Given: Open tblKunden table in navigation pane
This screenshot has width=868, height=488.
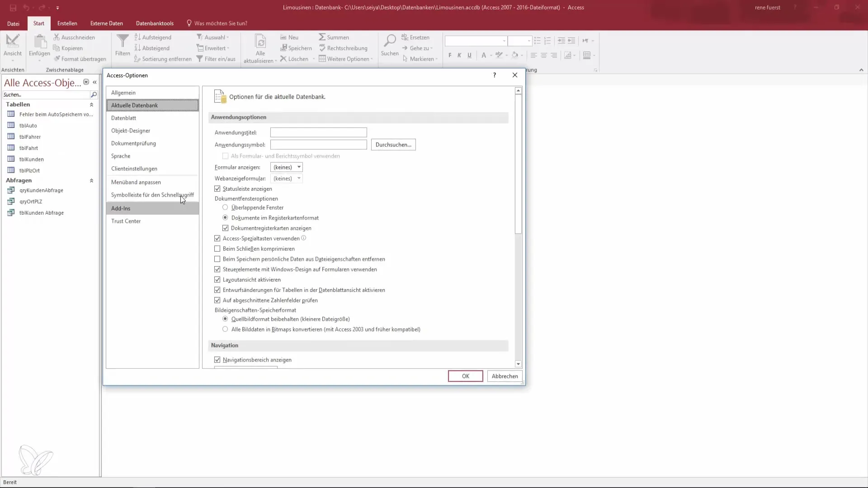Looking at the screenshot, I should point(31,159).
